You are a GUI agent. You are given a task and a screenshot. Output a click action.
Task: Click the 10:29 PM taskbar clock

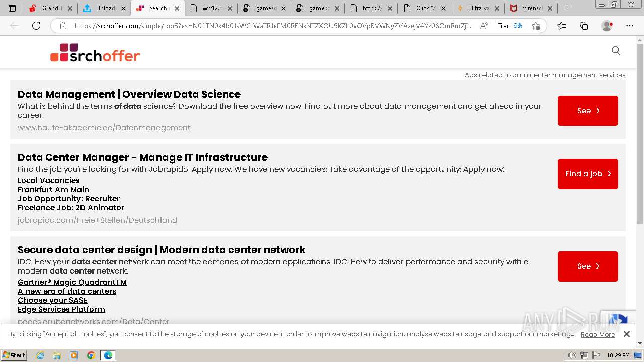(618, 355)
